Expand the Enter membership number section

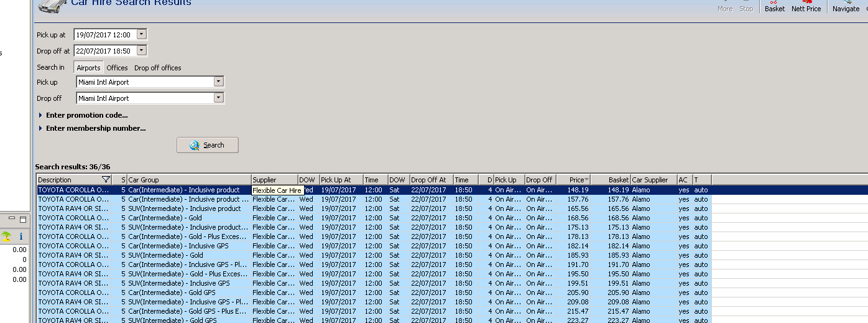click(x=95, y=128)
